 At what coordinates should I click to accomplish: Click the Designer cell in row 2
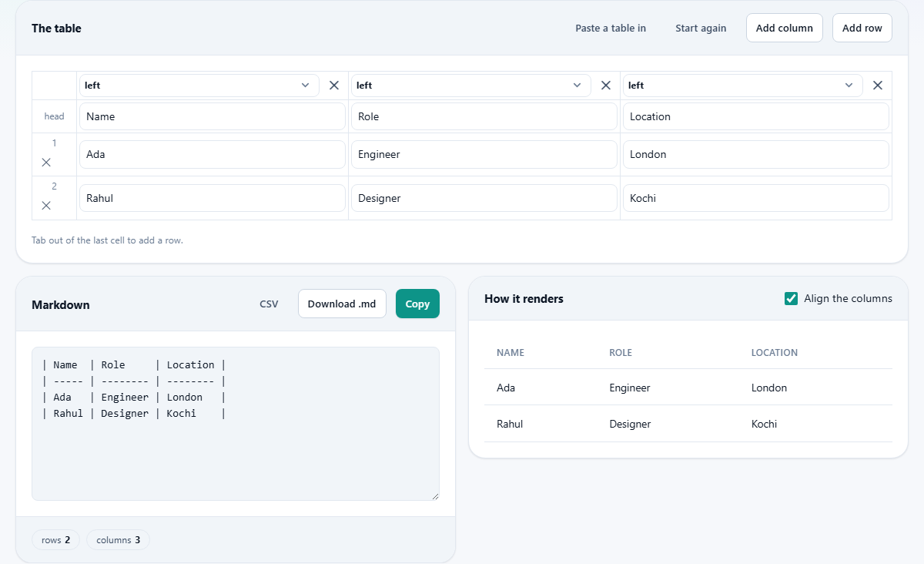[484, 198]
